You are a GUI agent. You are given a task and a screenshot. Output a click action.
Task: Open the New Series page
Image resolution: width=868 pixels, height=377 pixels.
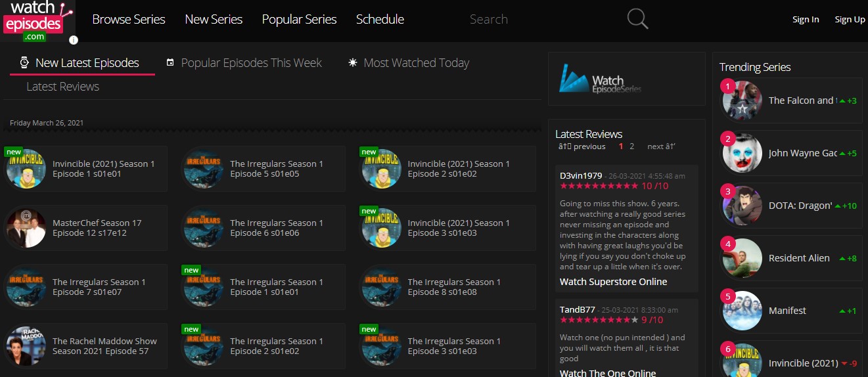pyautogui.click(x=214, y=19)
